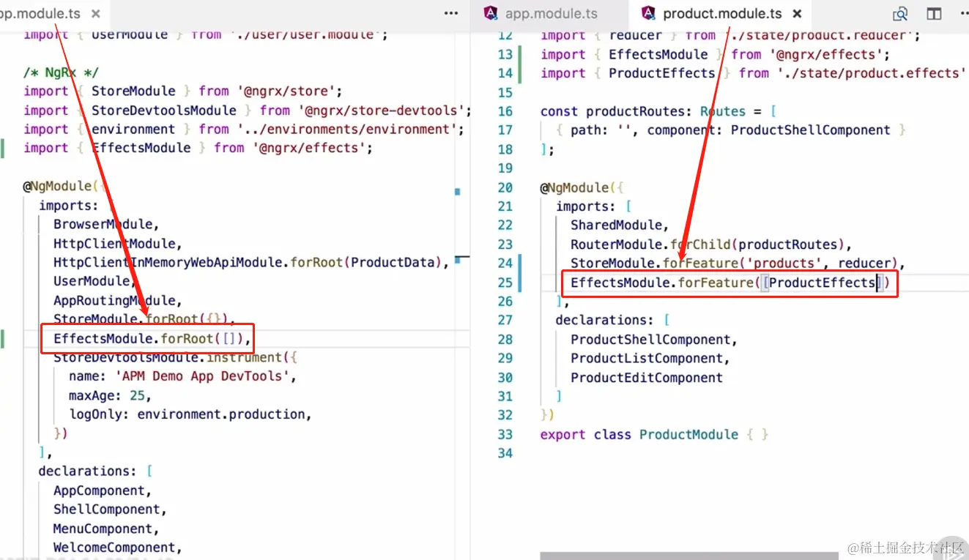Split the editor with the split icon
The height and width of the screenshot is (560, 969).
point(934,14)
